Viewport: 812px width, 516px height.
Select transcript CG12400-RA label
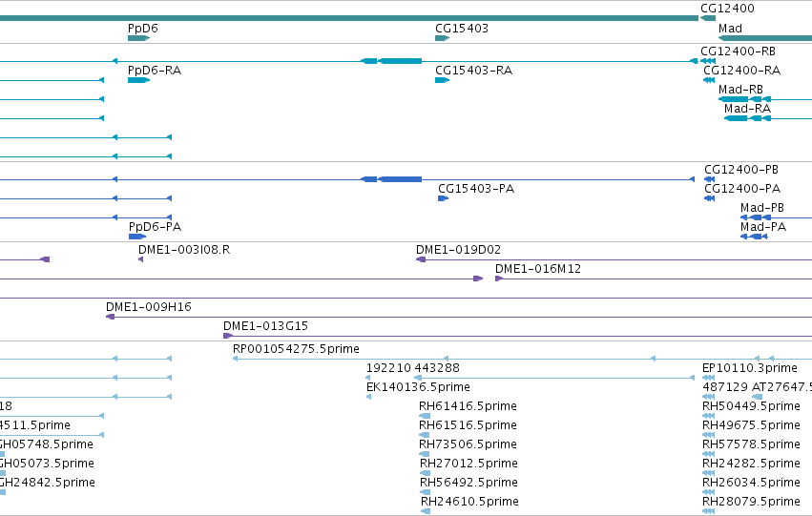coord(741,71)
